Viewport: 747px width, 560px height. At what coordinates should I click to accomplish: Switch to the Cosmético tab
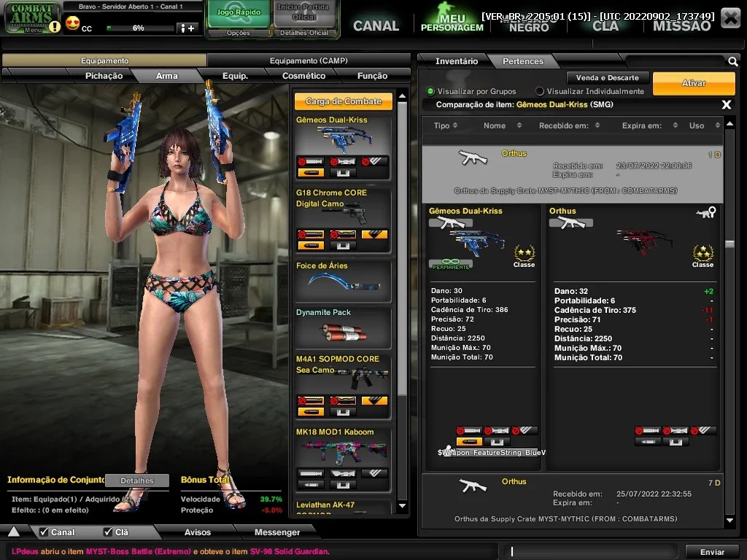click(304, 76)
